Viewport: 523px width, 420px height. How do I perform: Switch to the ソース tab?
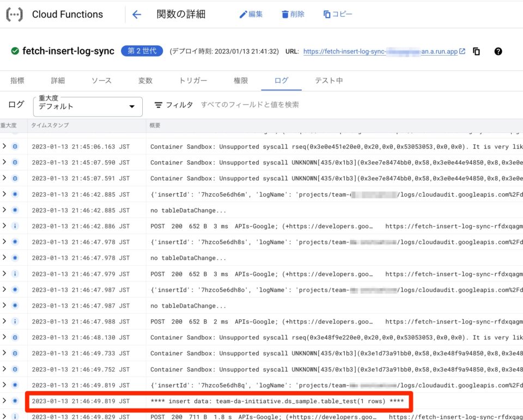(x=101, y=80)
